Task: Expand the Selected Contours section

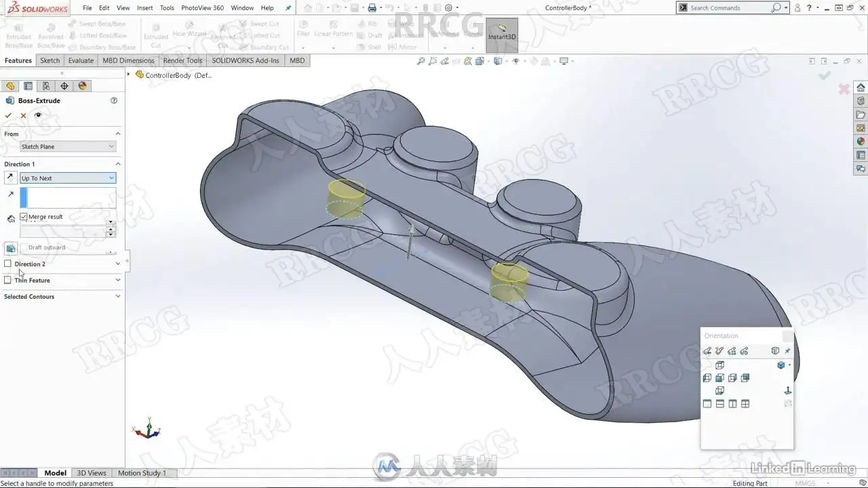Action: coord(118,296)
